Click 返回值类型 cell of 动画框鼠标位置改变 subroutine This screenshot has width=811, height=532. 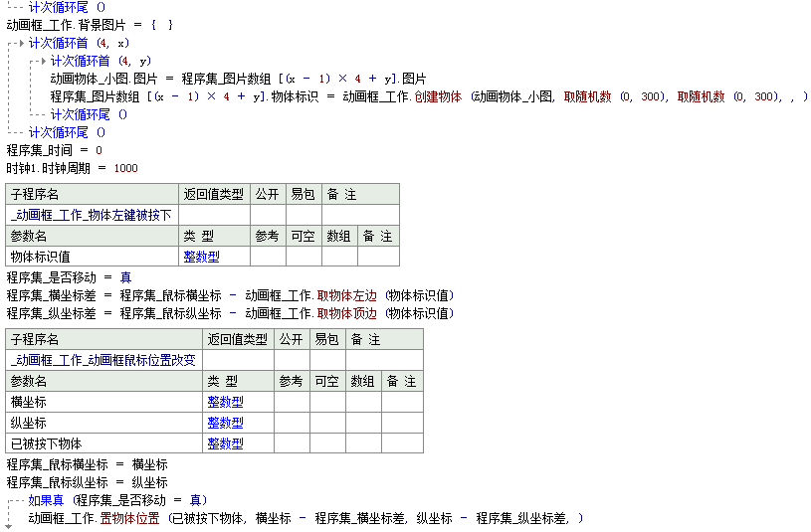coord(238,360)
